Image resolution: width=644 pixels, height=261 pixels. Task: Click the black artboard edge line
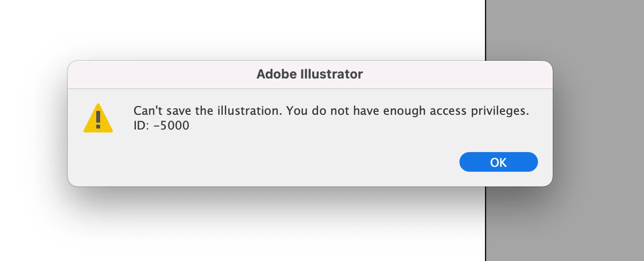pyautogui.click(x=485, y=29)
